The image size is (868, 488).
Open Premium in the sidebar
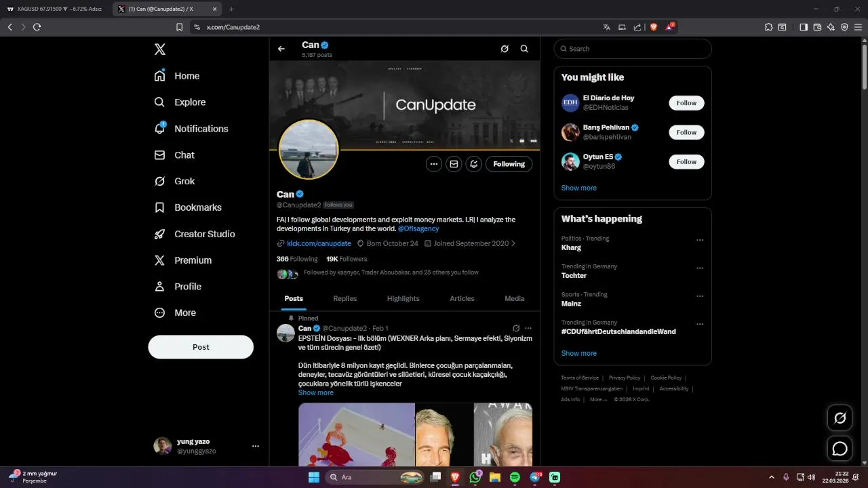183,260
